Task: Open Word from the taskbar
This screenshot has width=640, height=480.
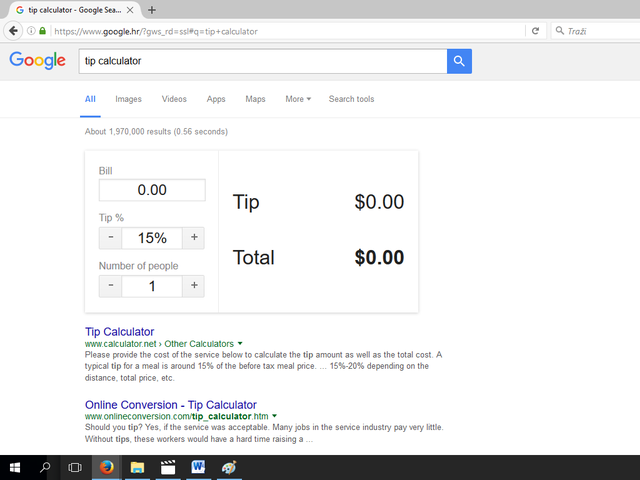Action: tap(197, 467)
